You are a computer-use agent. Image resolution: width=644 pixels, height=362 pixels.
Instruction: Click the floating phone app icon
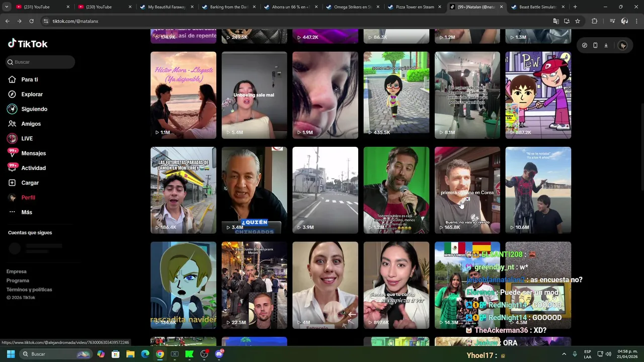[x=595, y=45]
